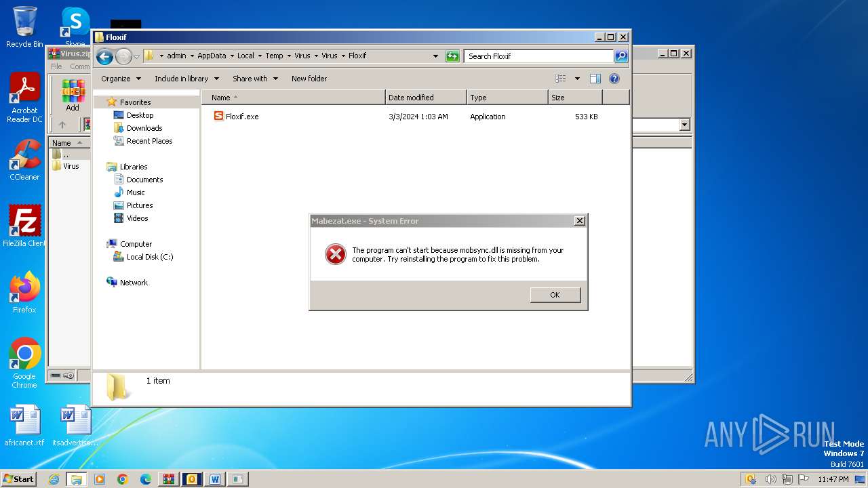Click the 533 KB size cell

click(x=586, y=117)
